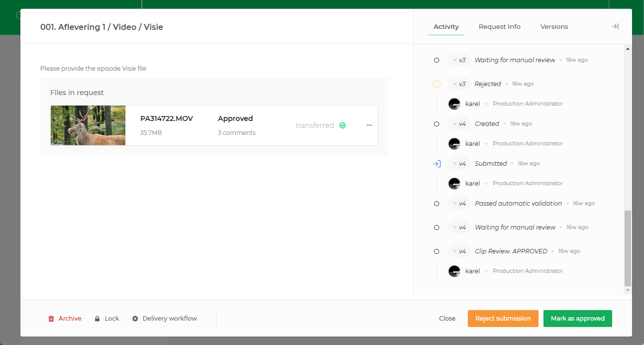Click the orange Rejected warning icon
644x345 pixels.
point(436,84)
